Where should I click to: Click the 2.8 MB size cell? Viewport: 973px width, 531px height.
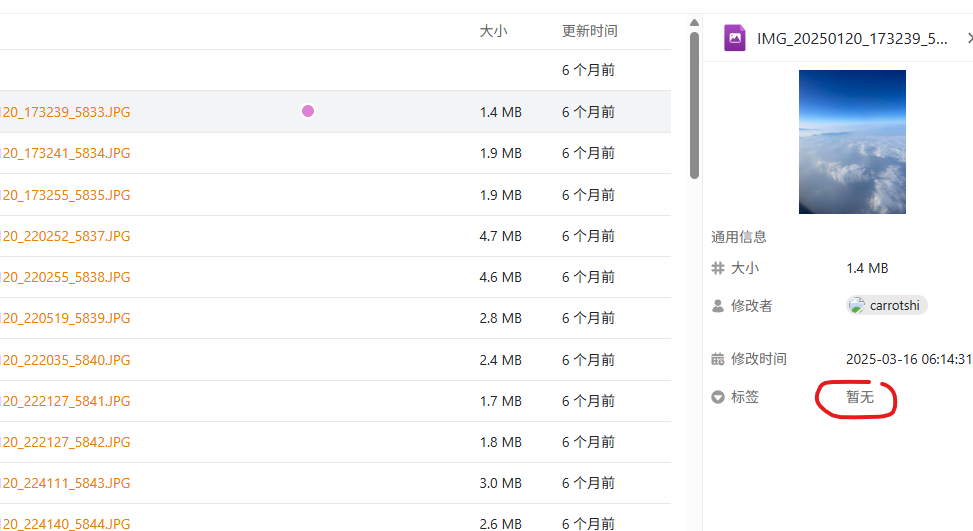[500, 318]
